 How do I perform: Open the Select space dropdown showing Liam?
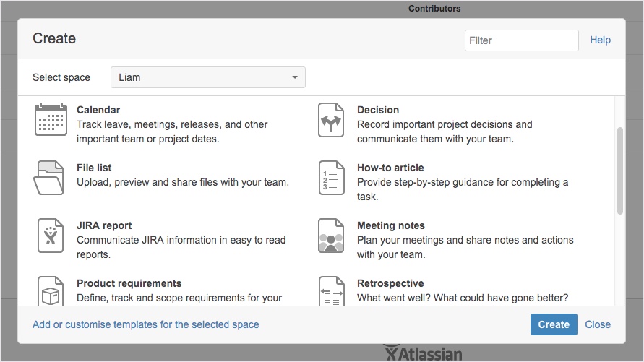[208, 77]
